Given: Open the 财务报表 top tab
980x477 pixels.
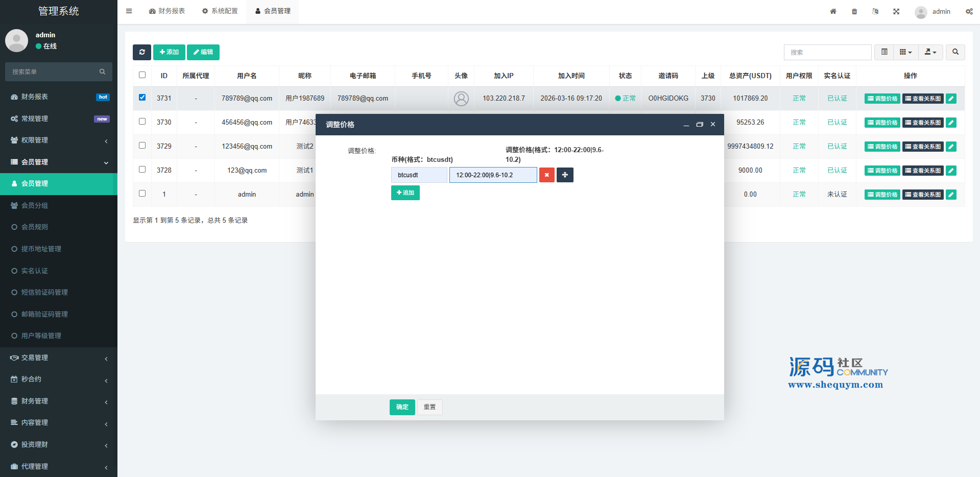Looking at the screenshot, I should 167,11.
